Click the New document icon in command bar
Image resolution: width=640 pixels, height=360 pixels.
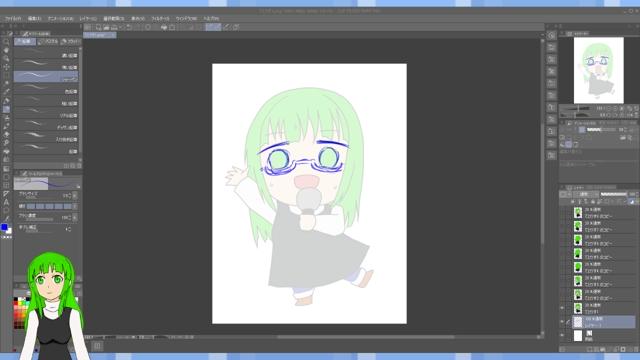98,27
